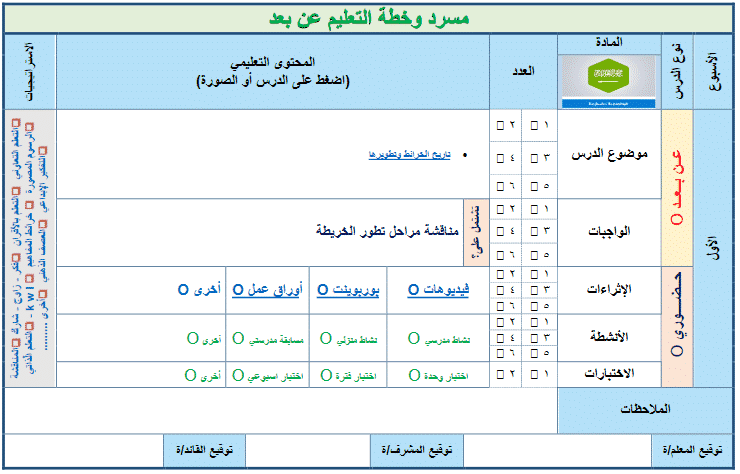Check box ١ in الإثراءات row
Image resolution: width=740 pixels, height=474 pixels.
[534, 274]
